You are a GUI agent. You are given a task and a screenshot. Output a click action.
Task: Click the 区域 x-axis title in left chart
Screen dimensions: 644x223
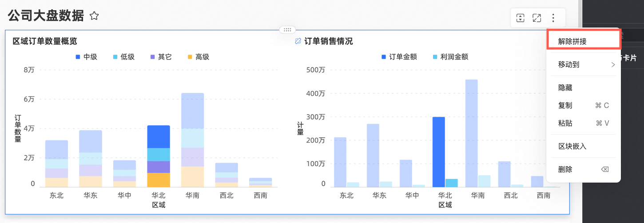point(159,205)
